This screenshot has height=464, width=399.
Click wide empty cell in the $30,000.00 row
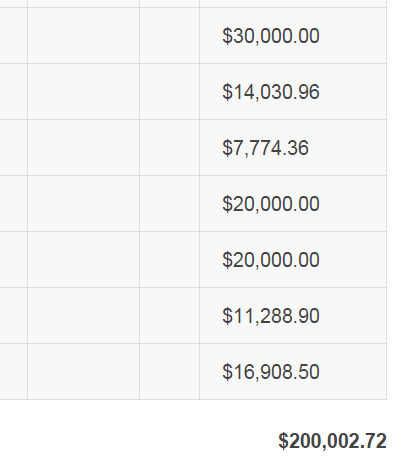83,36
